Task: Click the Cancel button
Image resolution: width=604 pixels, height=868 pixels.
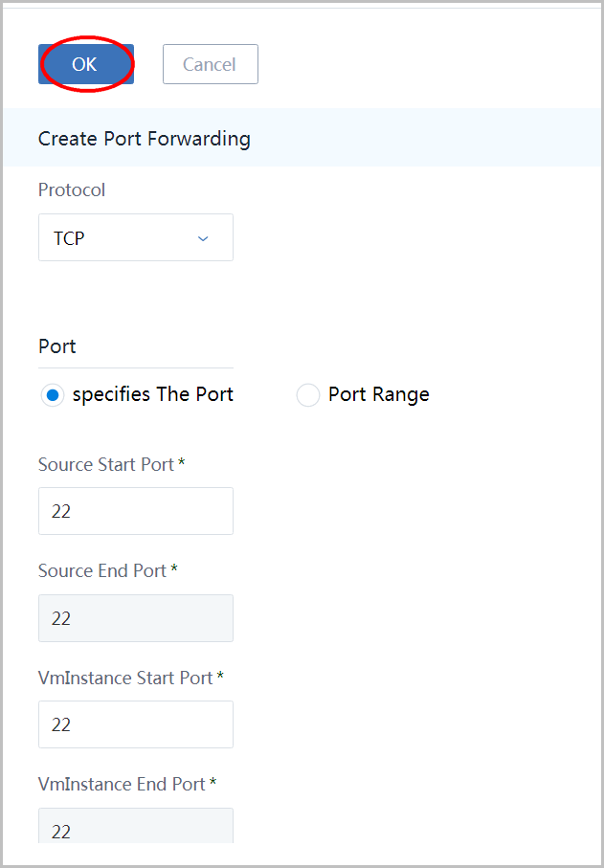Action: click(211, 64)
